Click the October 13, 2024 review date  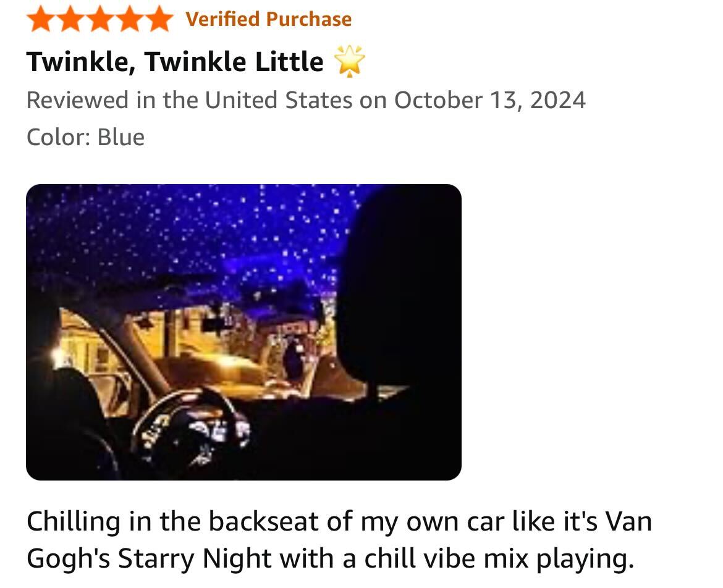[x=489, y=100]
